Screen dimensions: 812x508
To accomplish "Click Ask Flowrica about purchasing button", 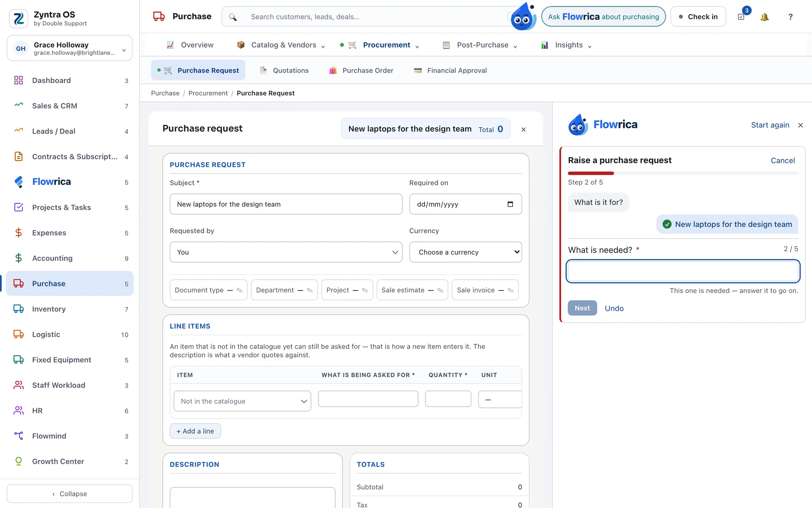I will pos(603,17).
